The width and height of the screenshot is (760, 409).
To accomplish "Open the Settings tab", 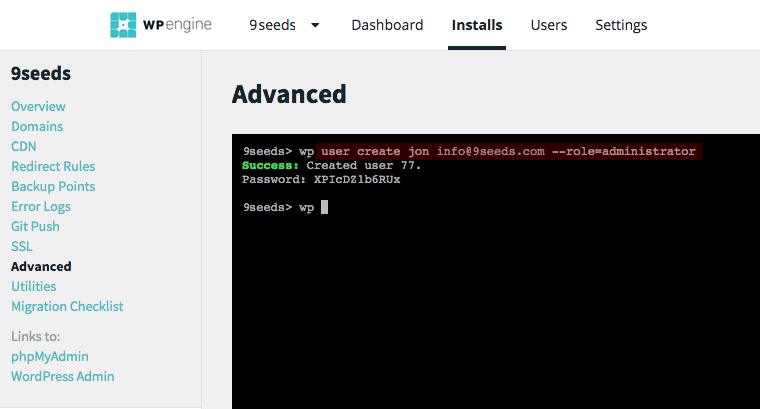I will tap(621, 25).
